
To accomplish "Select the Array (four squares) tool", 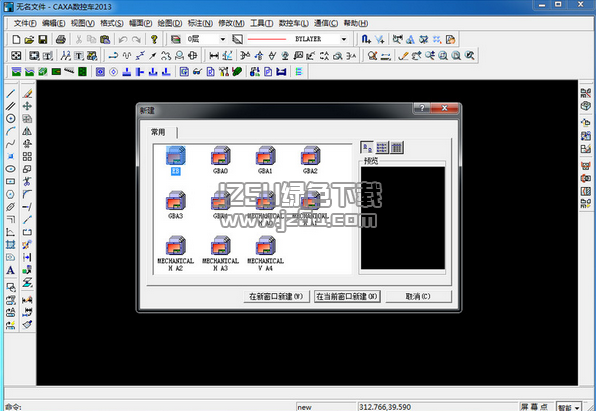I will point(27,156).
